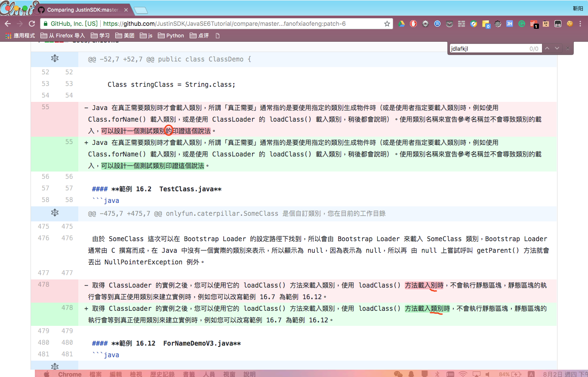Open the Apple menu
The image size is (588, 377).
coord(46,374)
